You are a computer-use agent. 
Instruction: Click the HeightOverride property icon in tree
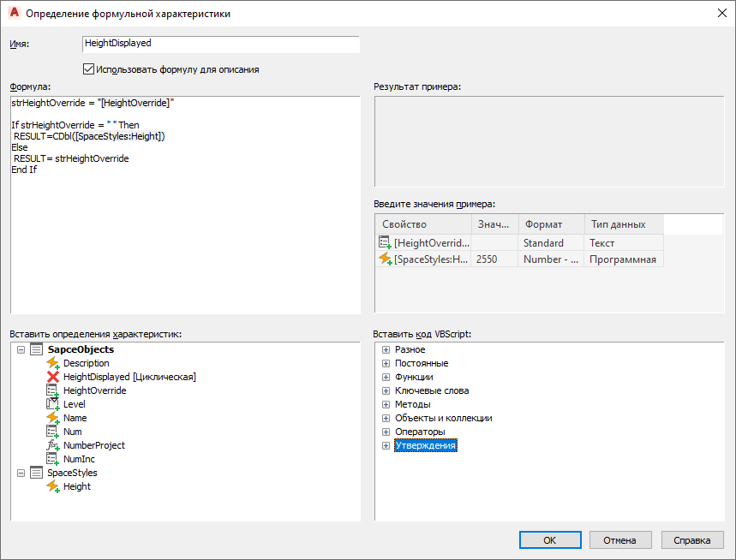pos(52,390)
